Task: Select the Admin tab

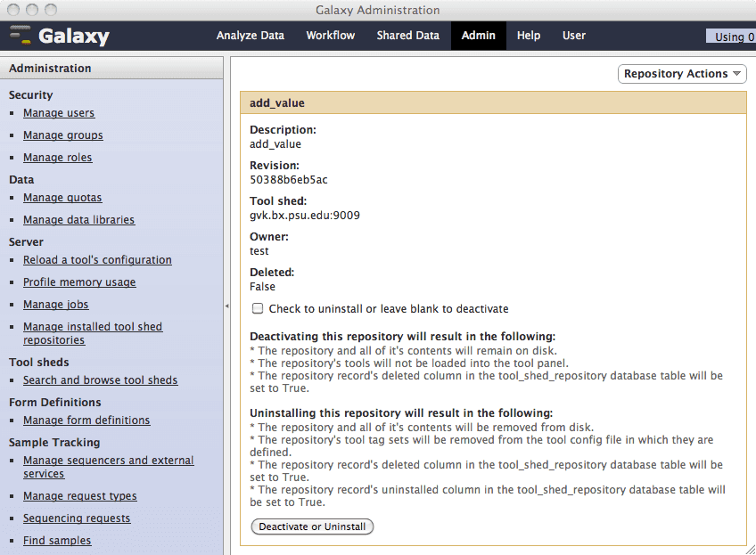Action: 479,36
